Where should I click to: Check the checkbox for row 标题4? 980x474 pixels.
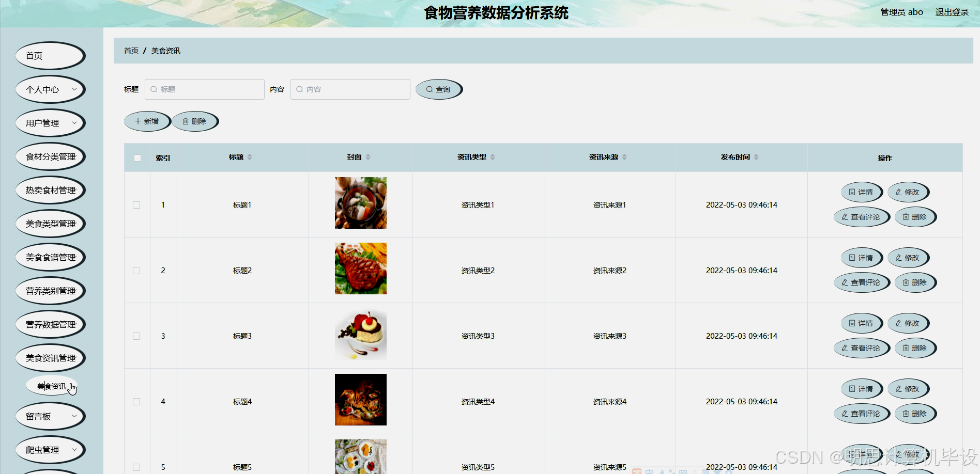[136, 402]
